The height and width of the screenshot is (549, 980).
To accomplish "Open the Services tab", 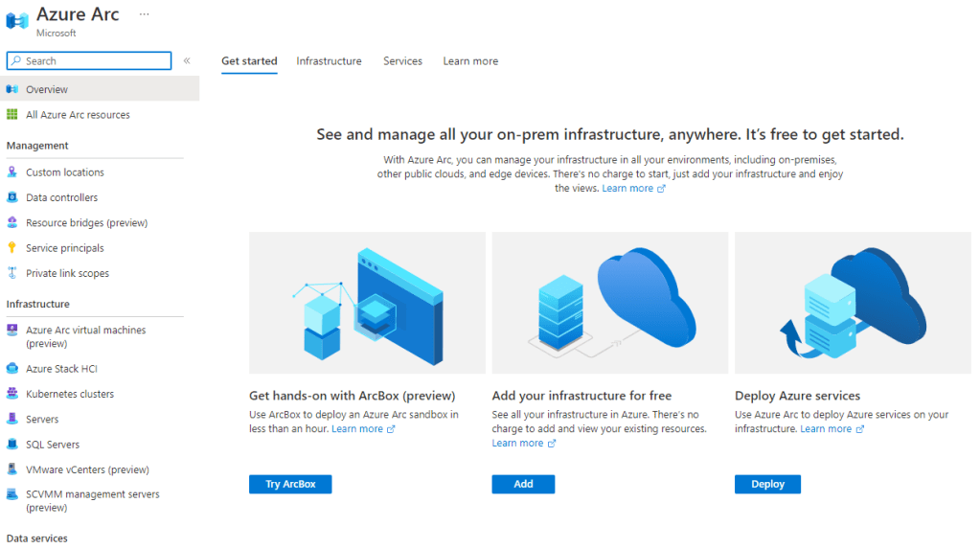I will pyautogui.click(x=402, y=61).
